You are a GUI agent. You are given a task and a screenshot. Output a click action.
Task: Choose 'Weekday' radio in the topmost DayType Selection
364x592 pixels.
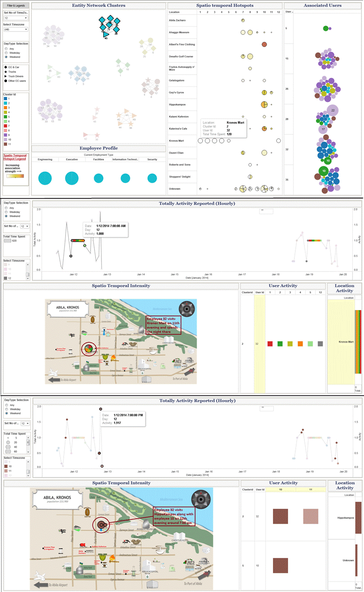[x=6, y=52]
